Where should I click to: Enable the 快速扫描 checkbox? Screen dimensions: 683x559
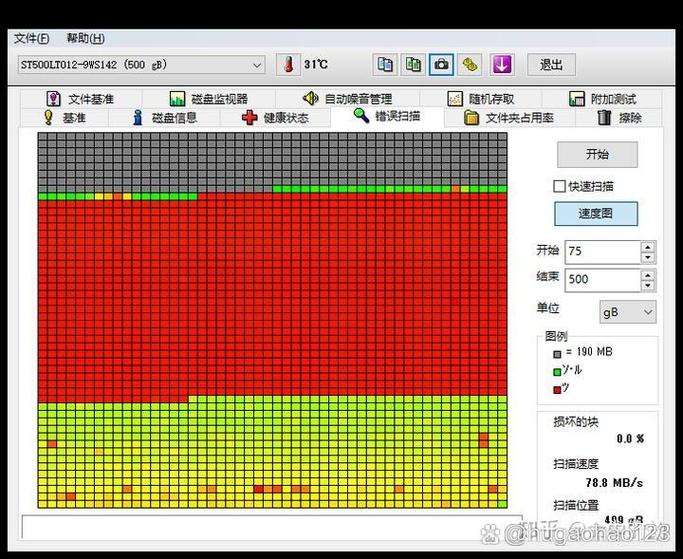[559, 186]
